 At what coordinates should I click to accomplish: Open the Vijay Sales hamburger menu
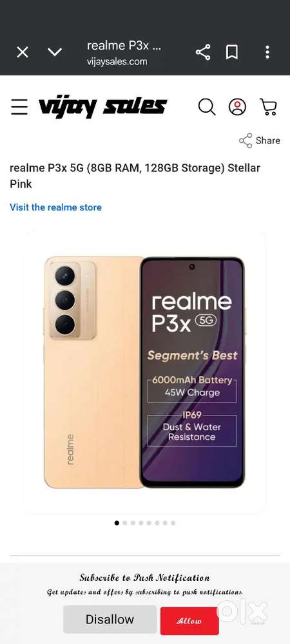tap(19, 107)
